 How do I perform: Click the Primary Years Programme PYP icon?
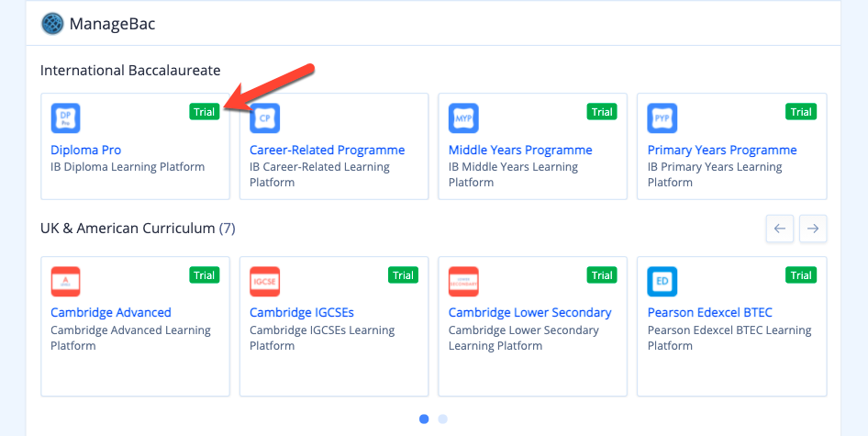[662, 118]
